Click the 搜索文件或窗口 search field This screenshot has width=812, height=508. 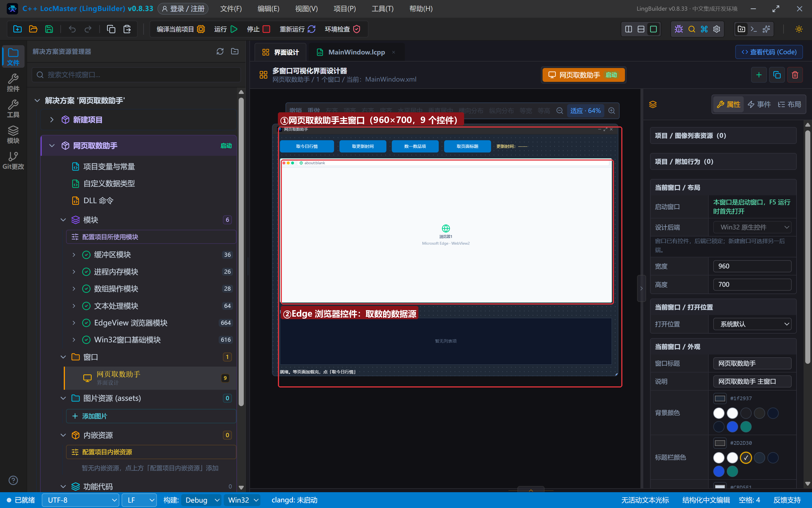click(136, 75)
